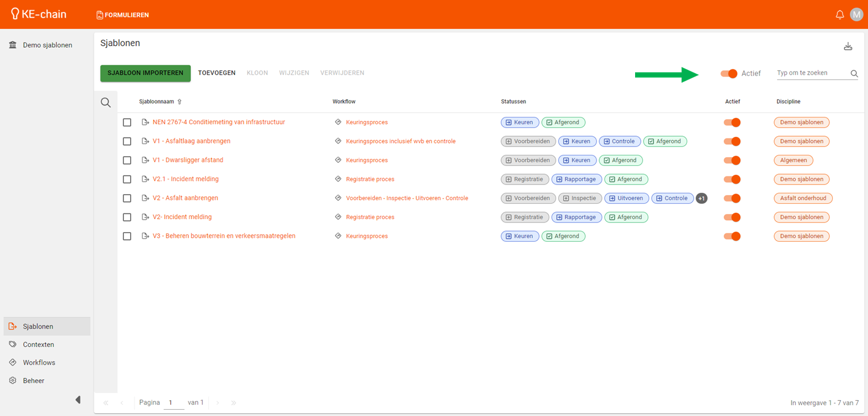
Task: Open Demo sjablonen project in sidebar
Action: pyautogui.click(x=47, y=45)
